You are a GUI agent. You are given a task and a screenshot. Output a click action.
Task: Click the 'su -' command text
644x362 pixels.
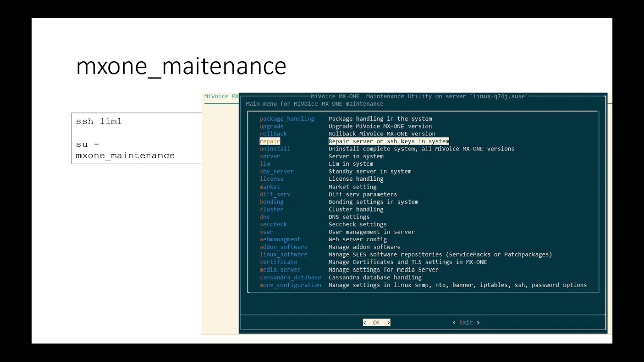click(x=87, y=144)
